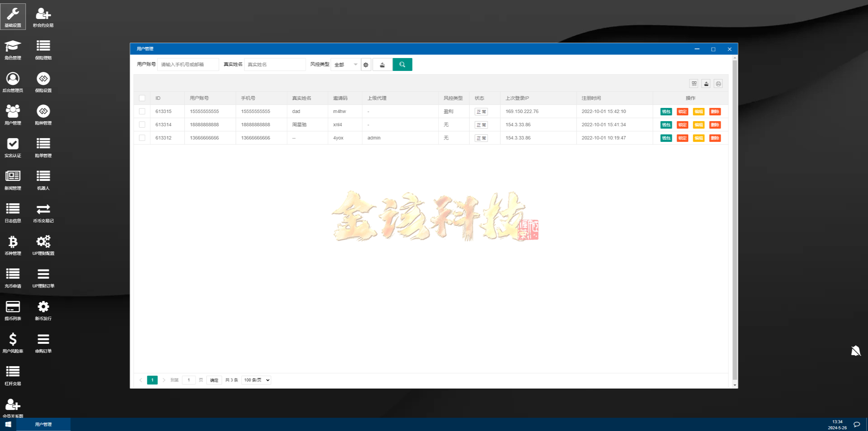This screenshot has height=431, width=868.
Task: Select page 1 in pagination
Action: (x=152, y=380)
